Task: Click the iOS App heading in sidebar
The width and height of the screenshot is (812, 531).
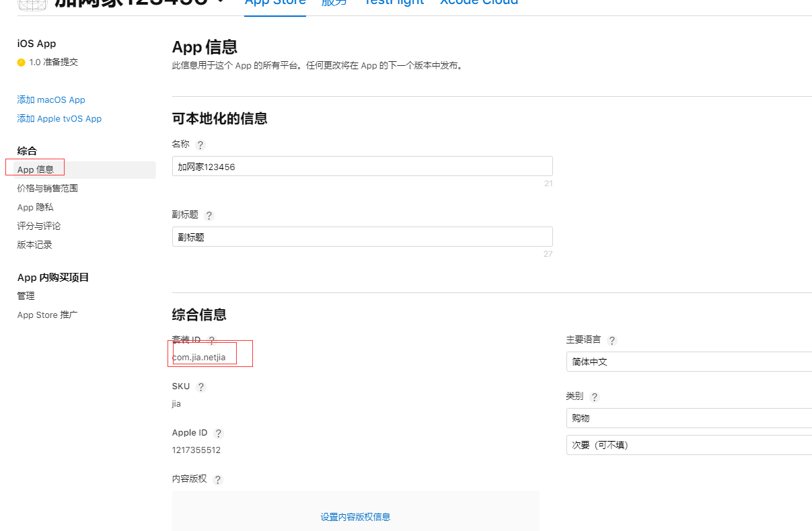Action: pos(37,44)
